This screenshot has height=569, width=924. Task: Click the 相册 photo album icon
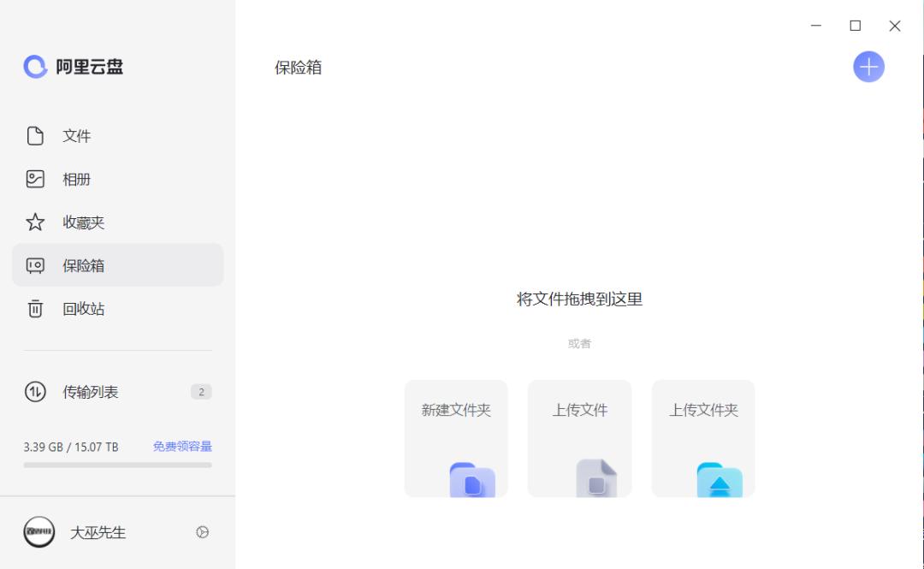(34, 179)
